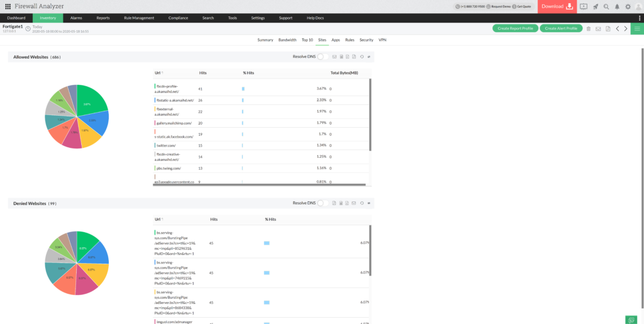Image resolution: width=644 pixels, height=324 pixels.
Task: Click Create Report Profile button
Action: click(514, 28)
